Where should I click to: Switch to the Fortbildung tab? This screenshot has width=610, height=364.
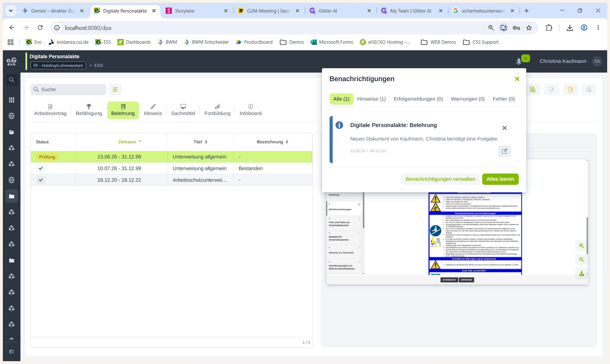pyautogui.click(x=217, y=110)
